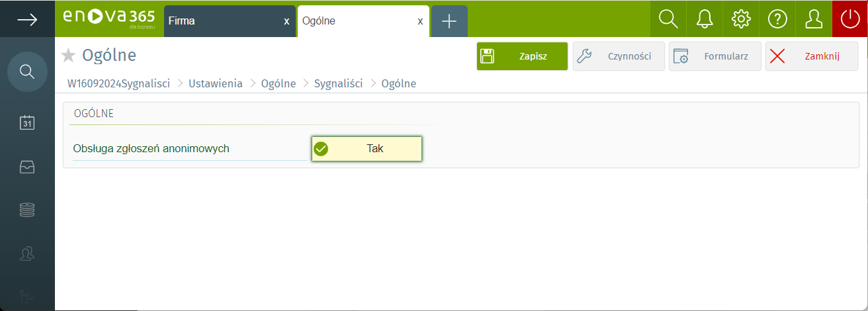Open the user profile icon
This screenshot has width=868, height=311.
(813, 20)
